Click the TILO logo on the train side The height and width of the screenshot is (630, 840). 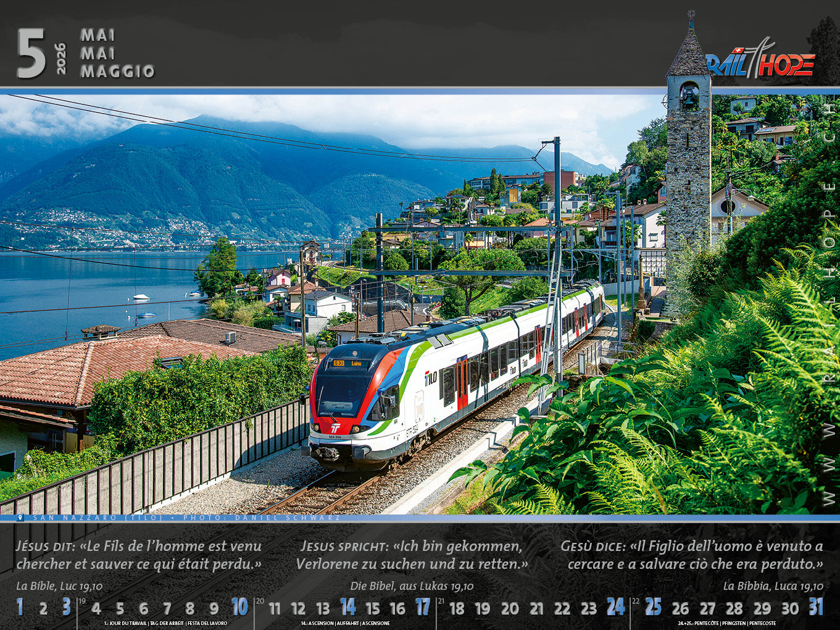point(430,377)
